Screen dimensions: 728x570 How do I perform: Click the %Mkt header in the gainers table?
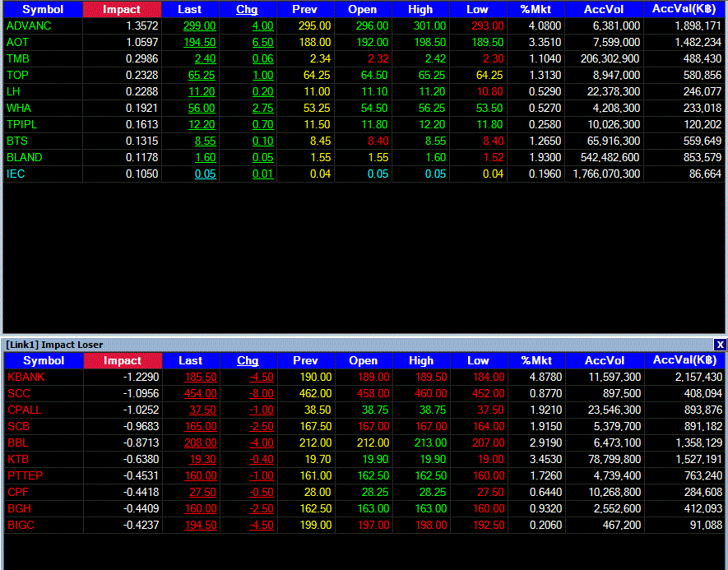(536, 9)
